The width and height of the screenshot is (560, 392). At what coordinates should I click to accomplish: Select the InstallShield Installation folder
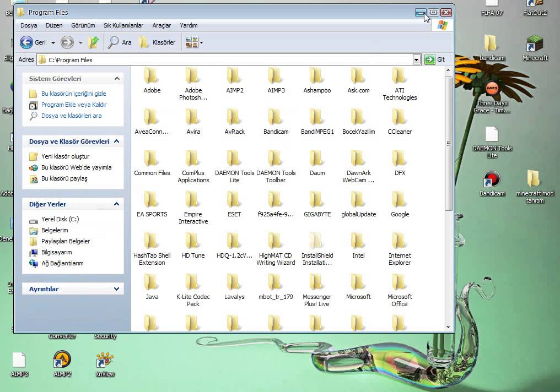coord(317,250)
